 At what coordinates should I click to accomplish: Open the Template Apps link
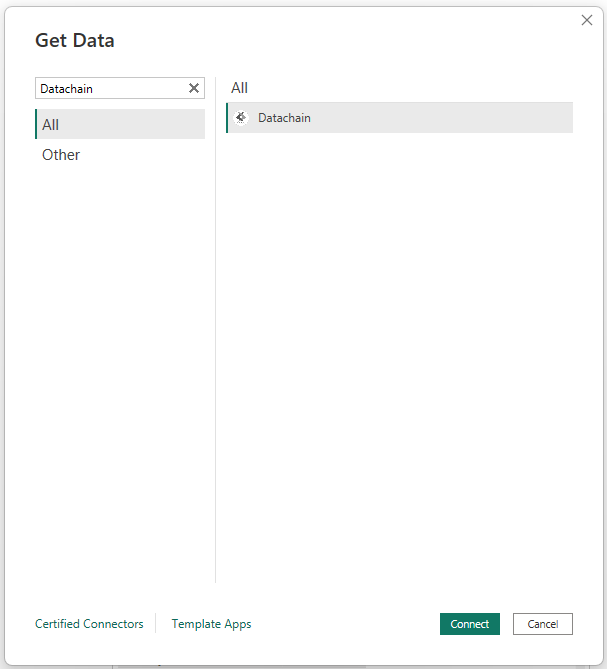coord(211,624)
